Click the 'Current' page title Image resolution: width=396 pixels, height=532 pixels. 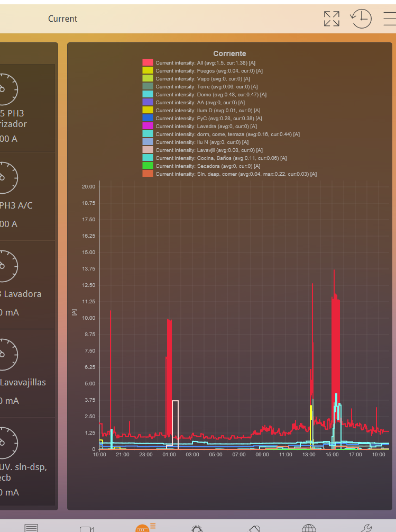[x=62, y=19]
